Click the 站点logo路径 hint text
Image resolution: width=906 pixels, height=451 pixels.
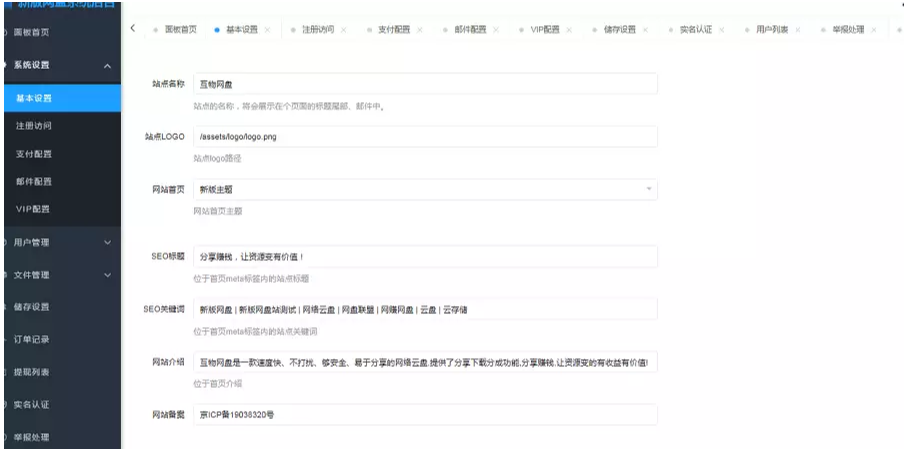point(217,158)
